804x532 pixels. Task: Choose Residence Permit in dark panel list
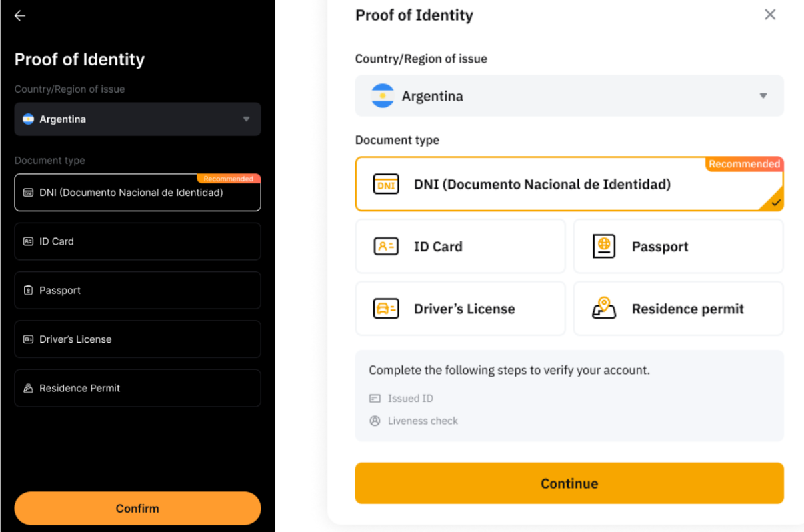click(x=137, y=388)
